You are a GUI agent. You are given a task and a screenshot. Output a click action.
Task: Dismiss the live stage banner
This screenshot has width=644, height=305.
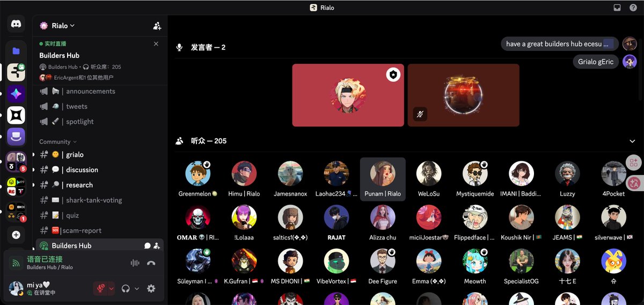click(x=156, y=44)
